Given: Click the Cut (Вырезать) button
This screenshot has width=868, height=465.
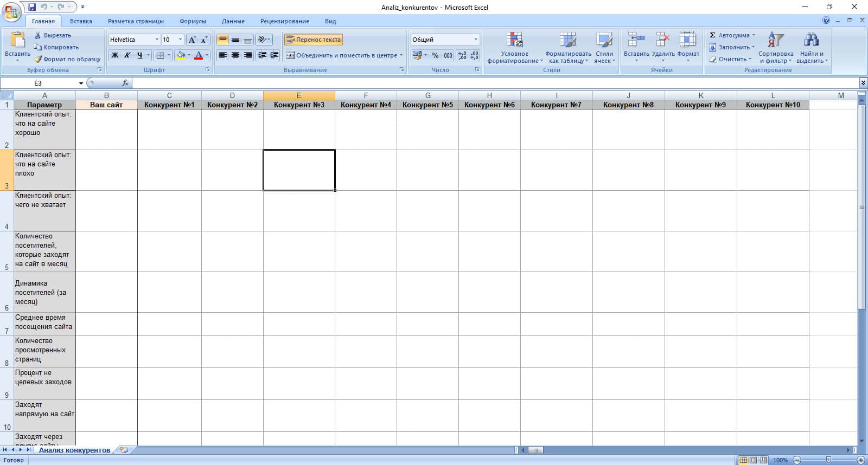Looking at the screenshot, I should 53,35.
